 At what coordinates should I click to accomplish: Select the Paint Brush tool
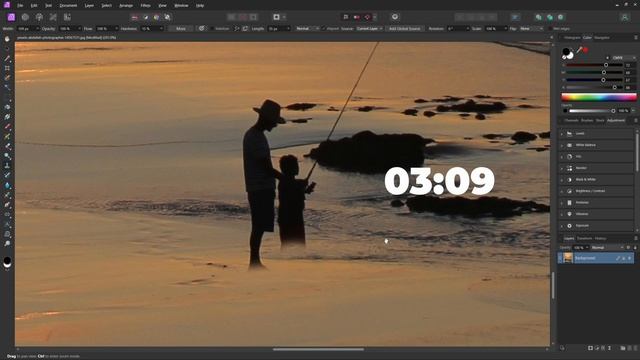click(x=7, y=127)
